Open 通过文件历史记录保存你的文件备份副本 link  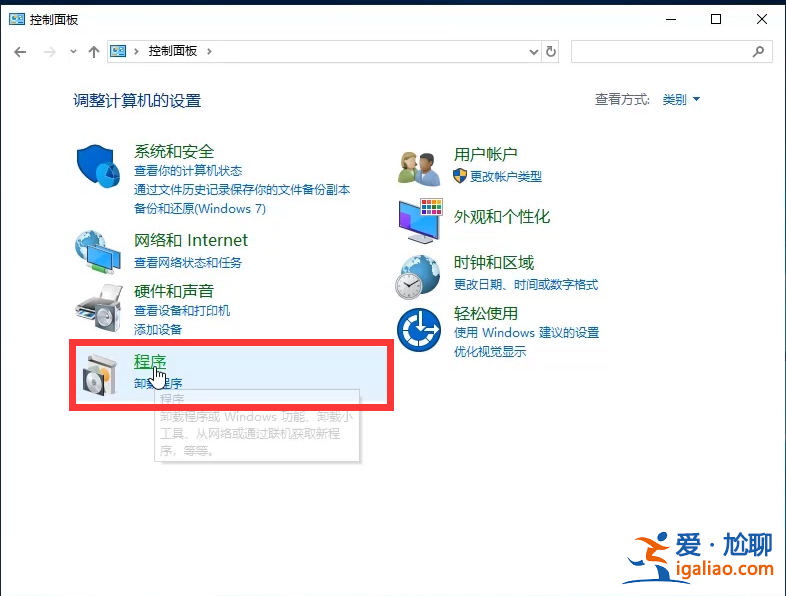(242, 189)
